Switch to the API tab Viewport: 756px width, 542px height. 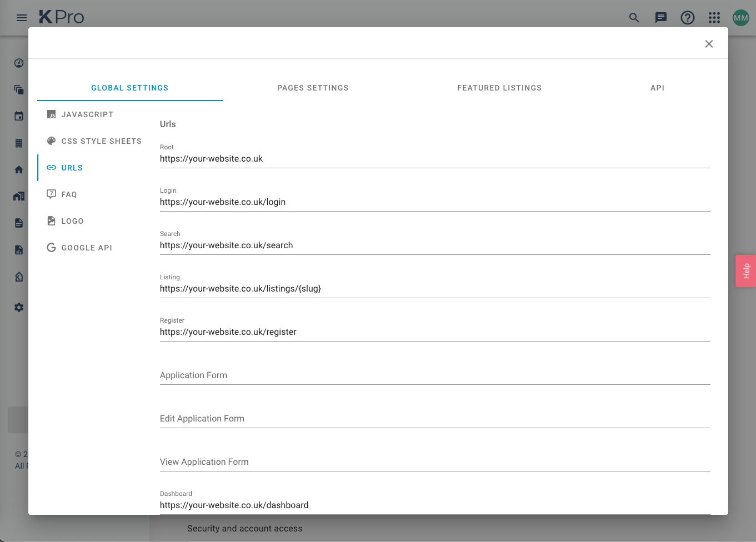pyautogui.click(x=657, y=88)
